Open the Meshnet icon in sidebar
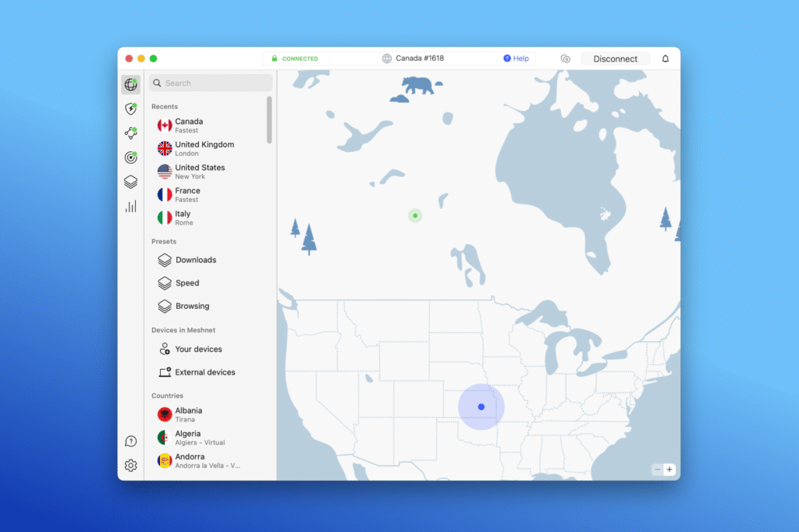Screen dimensions: 799x532 pos(130,133)
